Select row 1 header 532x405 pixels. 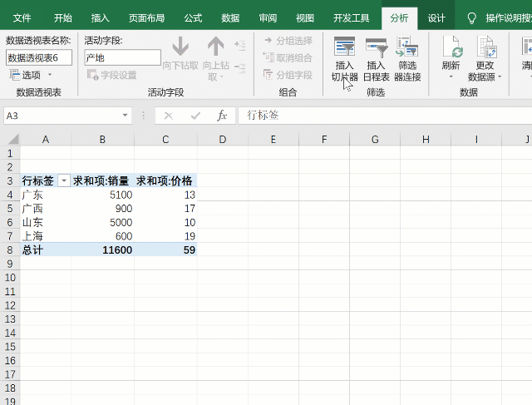tap(10, 153)
